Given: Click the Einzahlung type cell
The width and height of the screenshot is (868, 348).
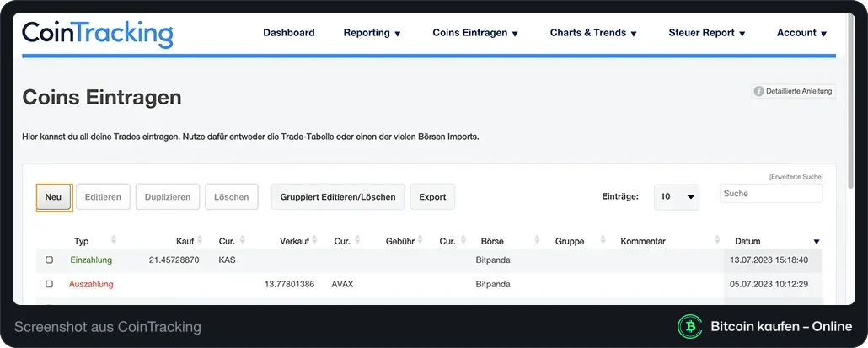Looking at the screenshot, I should tap(91, 260).
